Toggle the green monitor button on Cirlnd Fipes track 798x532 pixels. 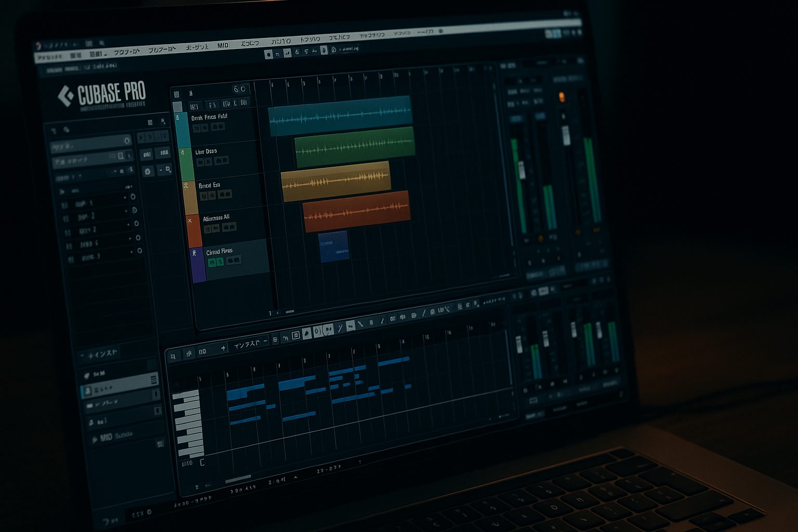pos(212,263)
